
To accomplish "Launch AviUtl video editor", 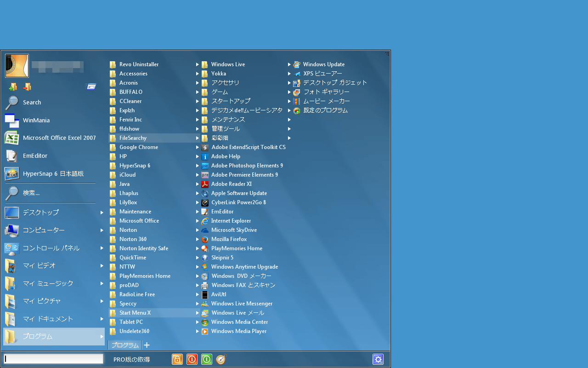I will tap(214, 294).
